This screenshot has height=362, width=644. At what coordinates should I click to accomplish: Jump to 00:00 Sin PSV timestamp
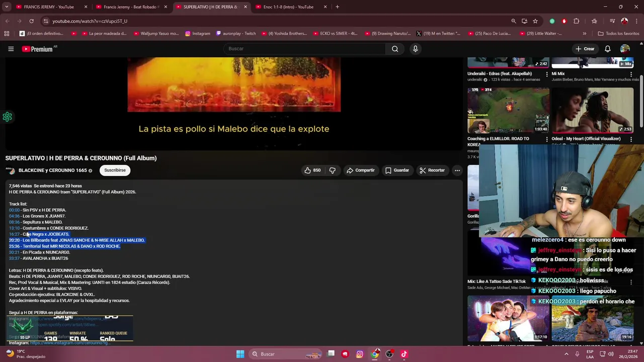tap(14, 210)
